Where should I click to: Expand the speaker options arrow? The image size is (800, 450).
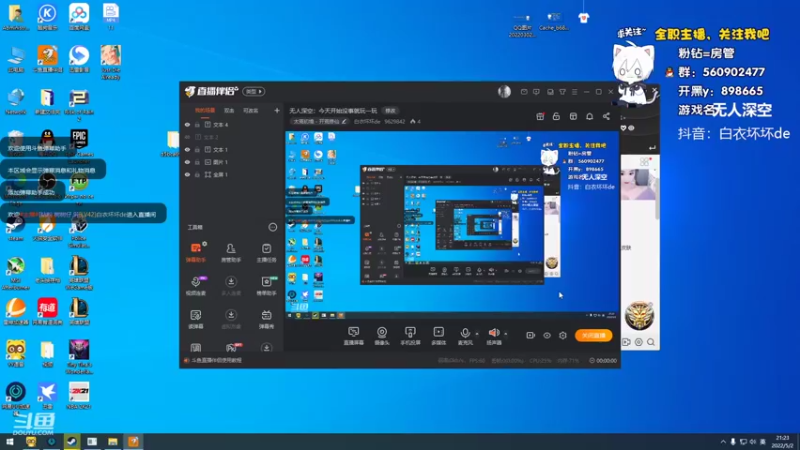click(506, 334)
